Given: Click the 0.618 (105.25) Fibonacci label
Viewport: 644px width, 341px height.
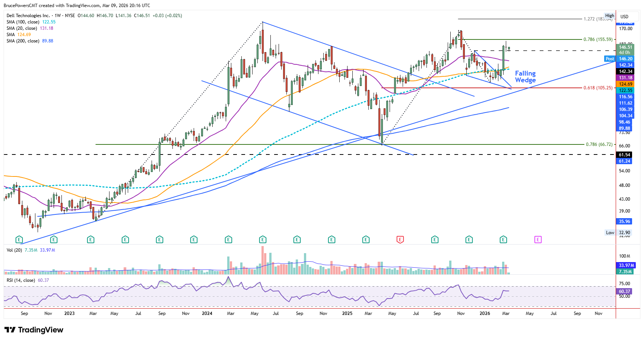Looking at the screenshot, I should pos(598,88).
